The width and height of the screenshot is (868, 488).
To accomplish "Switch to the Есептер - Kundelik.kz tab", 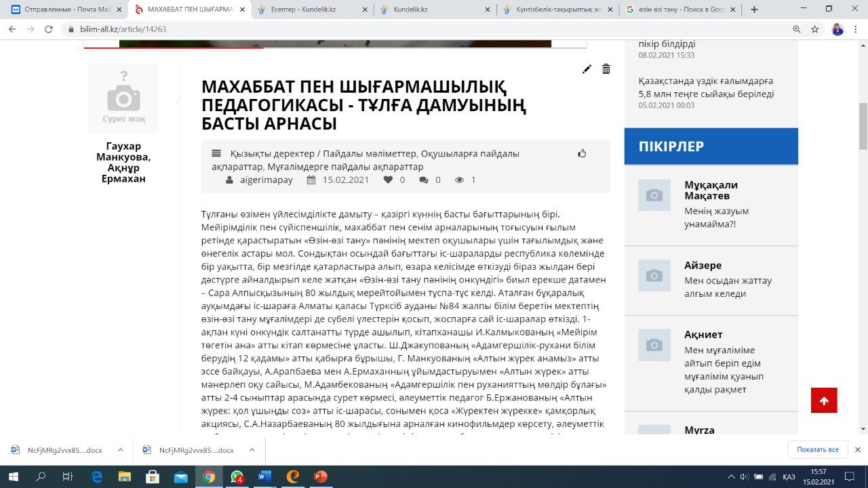I will tap(312, 9).
